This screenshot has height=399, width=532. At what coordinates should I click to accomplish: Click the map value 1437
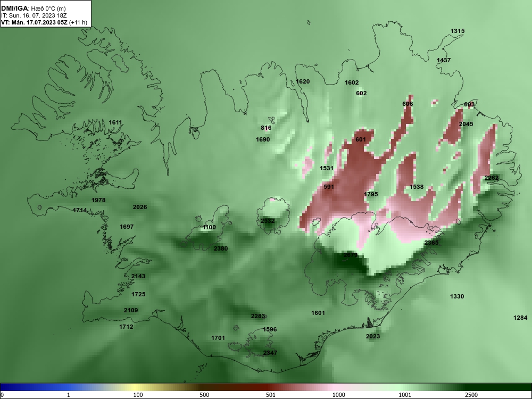pyautogui.click(x=444, y=60)
